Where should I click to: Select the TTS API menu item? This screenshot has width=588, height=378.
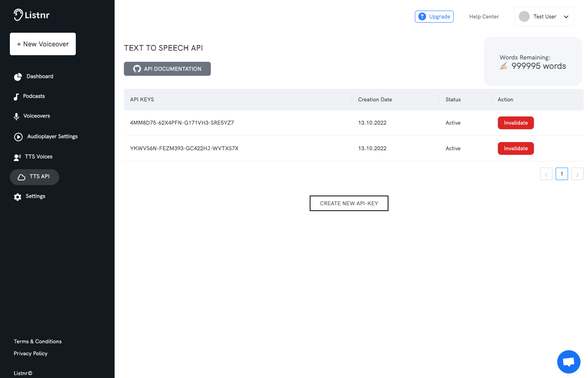point(35,177)
